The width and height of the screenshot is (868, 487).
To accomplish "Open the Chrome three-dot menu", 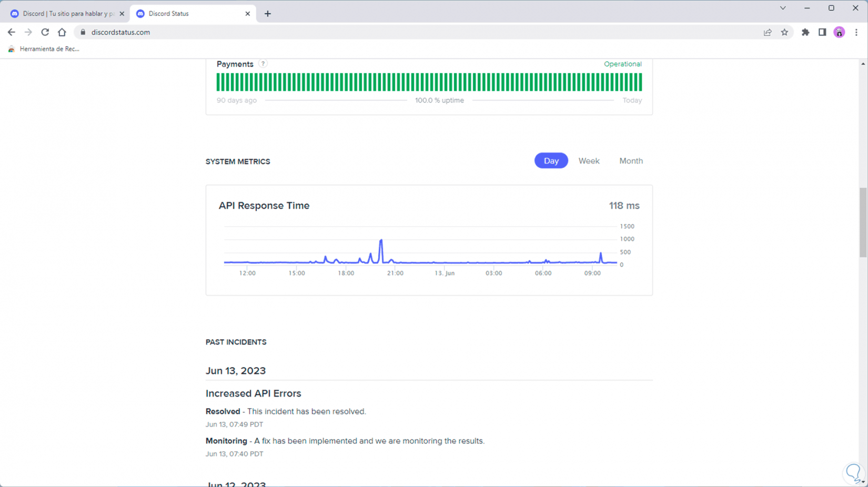I will pos(856,32).
